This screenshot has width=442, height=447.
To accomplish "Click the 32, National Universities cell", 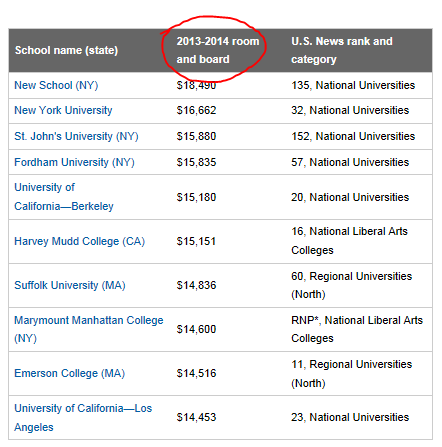I will (x=350, y=110).
